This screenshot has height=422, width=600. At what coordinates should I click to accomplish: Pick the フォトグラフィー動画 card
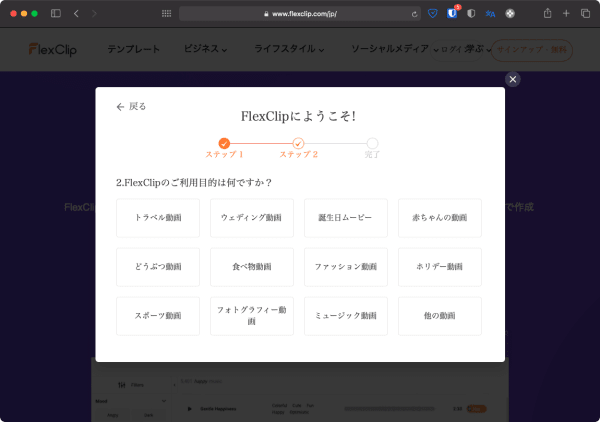[x=252, y=316]
